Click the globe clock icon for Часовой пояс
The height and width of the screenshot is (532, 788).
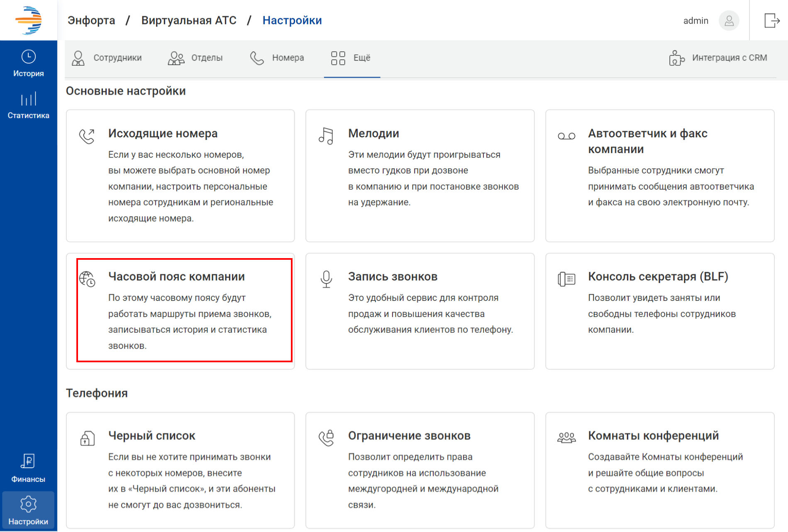[87, 279]
